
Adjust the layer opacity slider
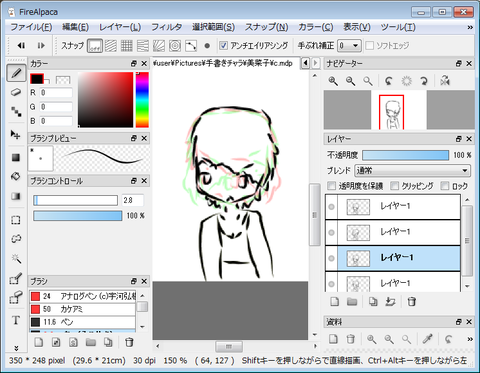click(x=405, y=155)
